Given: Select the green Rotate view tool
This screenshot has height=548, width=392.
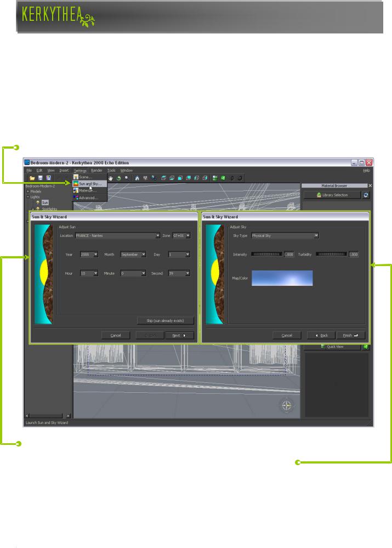Looking at the screenshot, I should click(119, 178).
